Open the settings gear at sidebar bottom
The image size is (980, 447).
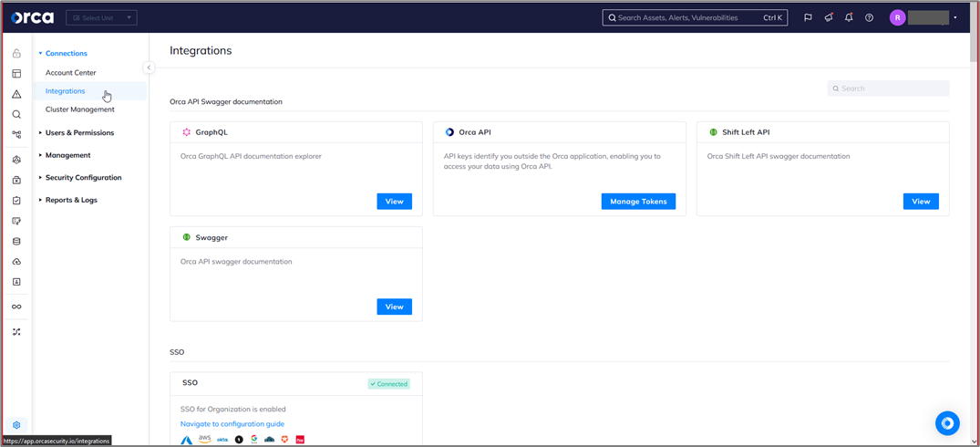pyautogui.click(x=16, y=425)
